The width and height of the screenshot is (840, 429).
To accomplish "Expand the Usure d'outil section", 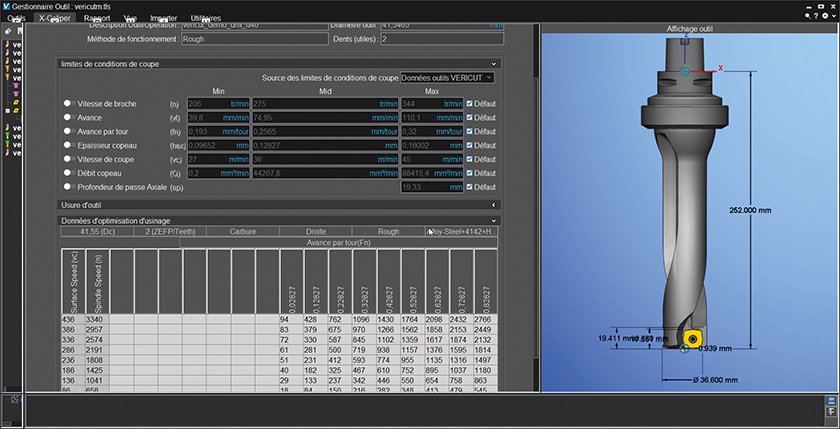I will [x=494, y=205].
